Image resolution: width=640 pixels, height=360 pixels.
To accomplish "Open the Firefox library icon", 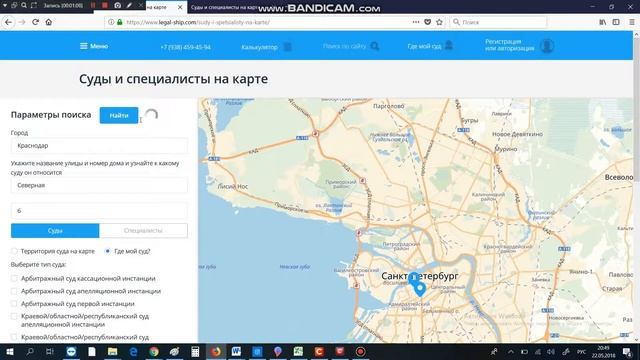I will click(602, 22).
